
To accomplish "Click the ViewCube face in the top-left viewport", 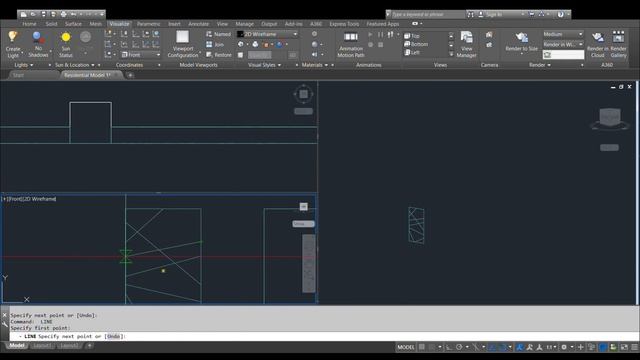I will pyautogui.click(x=303, y=94).
